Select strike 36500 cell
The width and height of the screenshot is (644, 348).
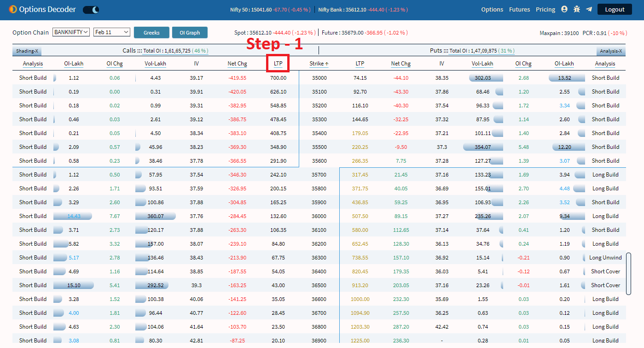pyautogui.click(x=319, y=285)
